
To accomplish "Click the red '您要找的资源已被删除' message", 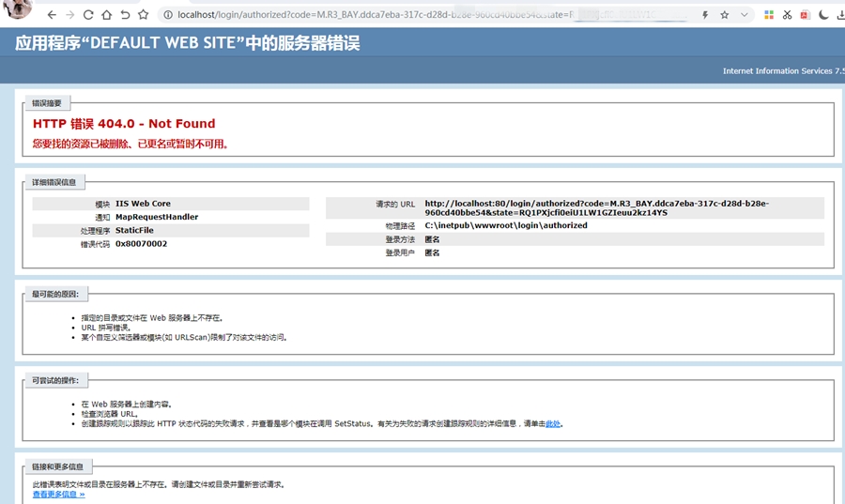I will [x=131, y=145].
